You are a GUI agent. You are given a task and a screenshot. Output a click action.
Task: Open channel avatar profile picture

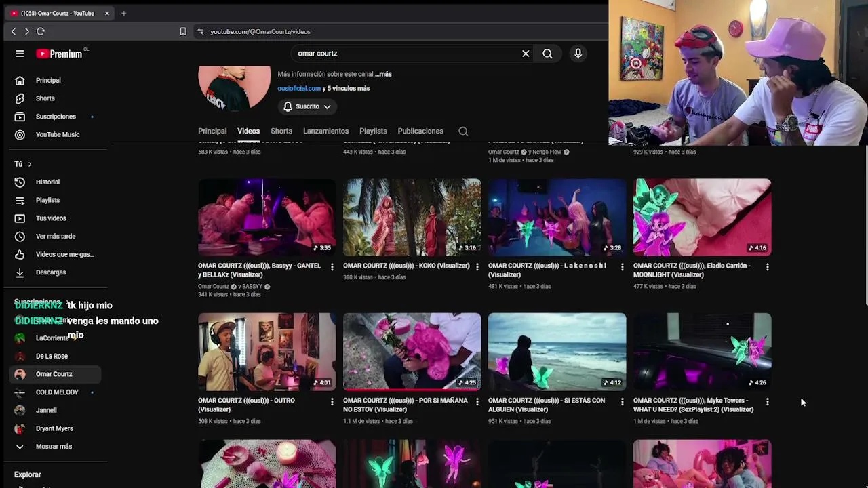pyautogui.click(x=235, y=88)
